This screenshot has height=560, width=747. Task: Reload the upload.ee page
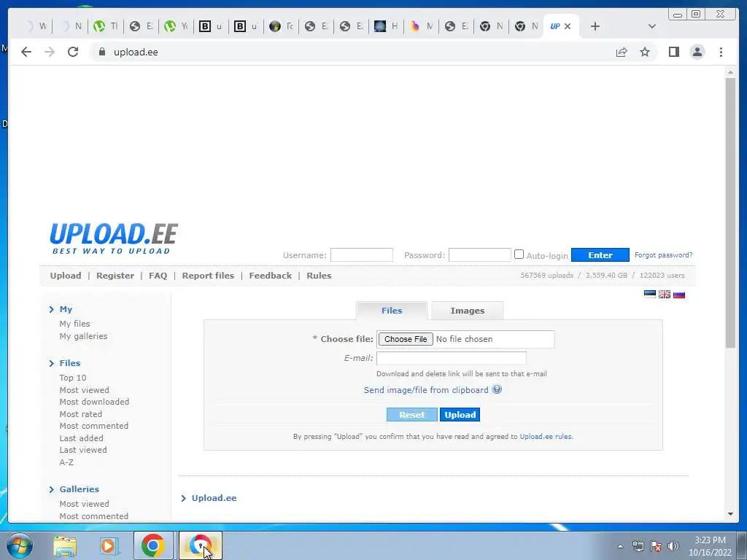pyautogui.click(x=73, y=52)
